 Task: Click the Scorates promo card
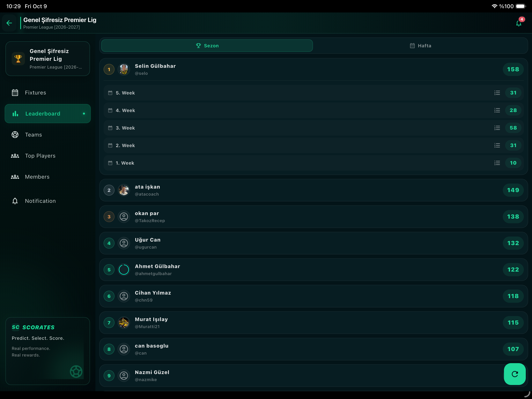point(48,351)
